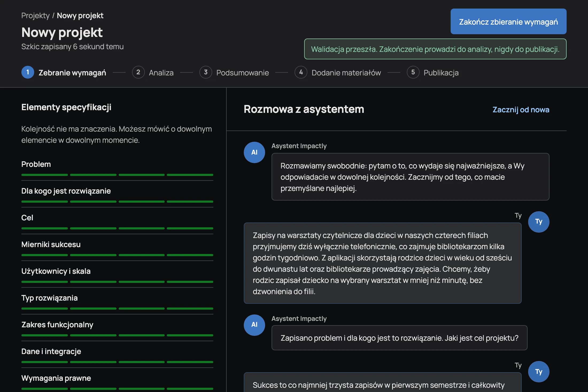Click the Zacznij od nowa link
This screenshot has height=392, width=588.
521,110
